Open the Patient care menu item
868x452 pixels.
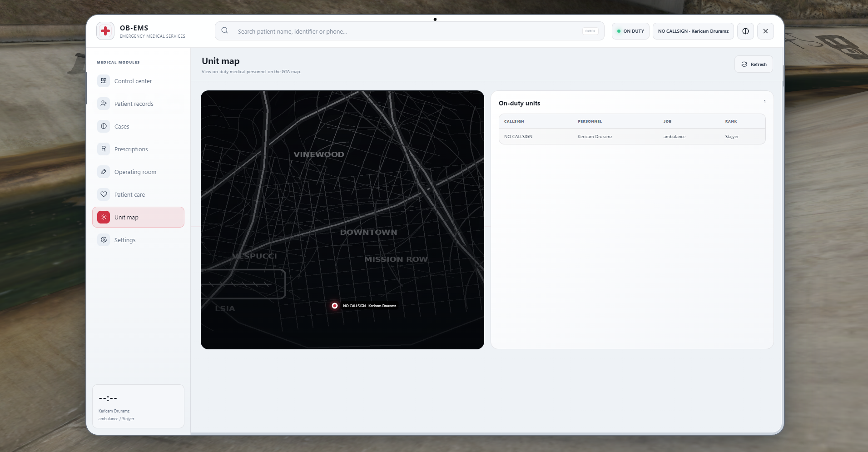(138, 194)
